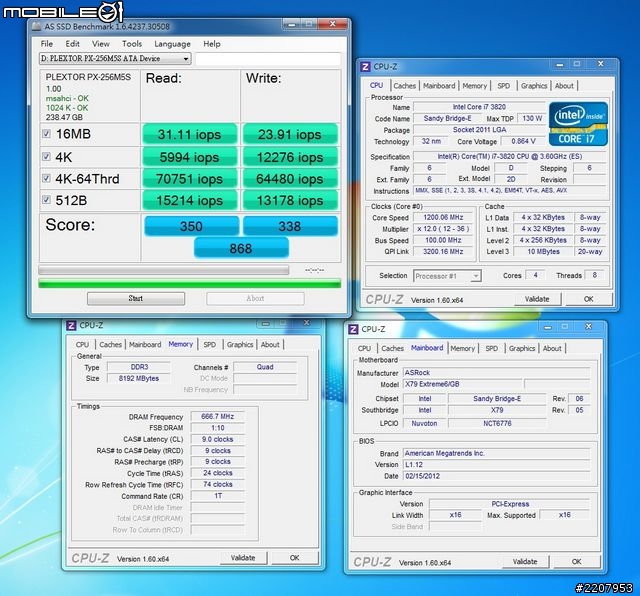Select About tab in the Mainboard CPU-Z window

point(552,348)
